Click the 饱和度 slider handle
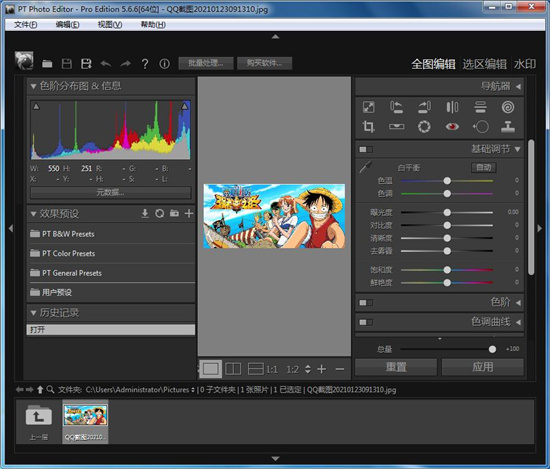550x469 pixels. click(x=447, y=270)
